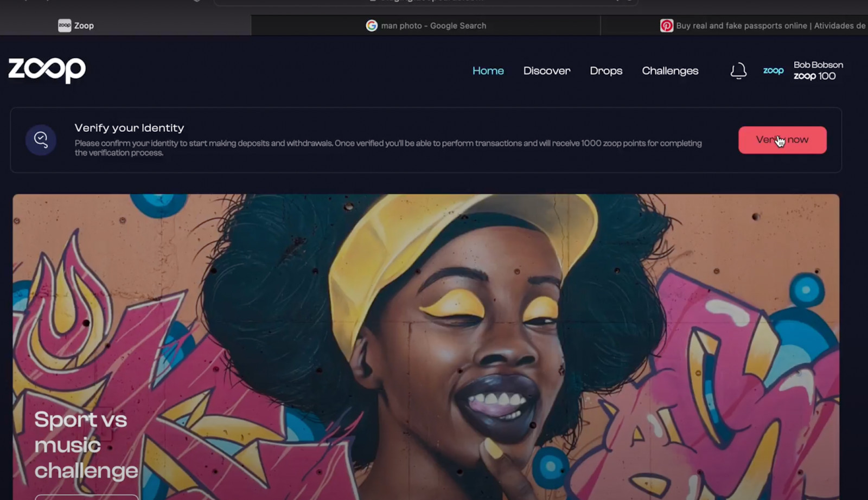868x500 pixels.
Task: Click the Pinterest icon in the passports tab
Action: click(x=666, y=25)
